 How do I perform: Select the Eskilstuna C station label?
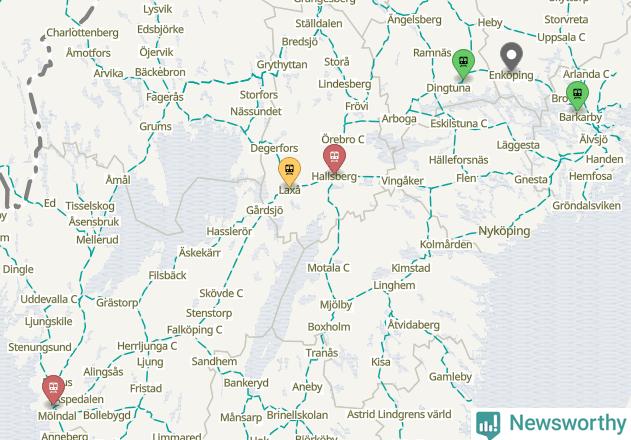(458, 124)
